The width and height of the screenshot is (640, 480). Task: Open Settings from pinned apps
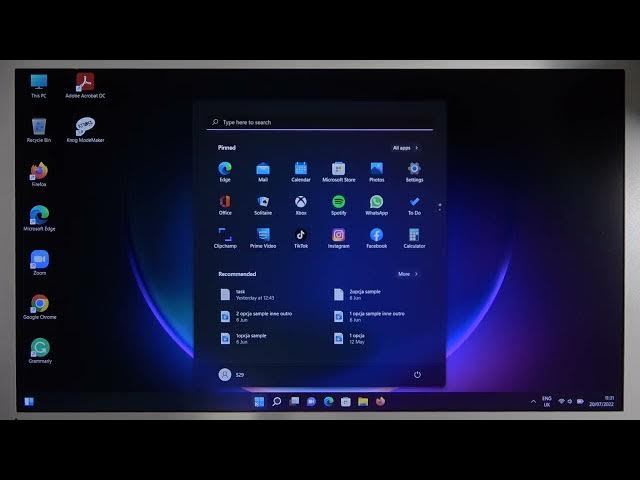(414, 172)
